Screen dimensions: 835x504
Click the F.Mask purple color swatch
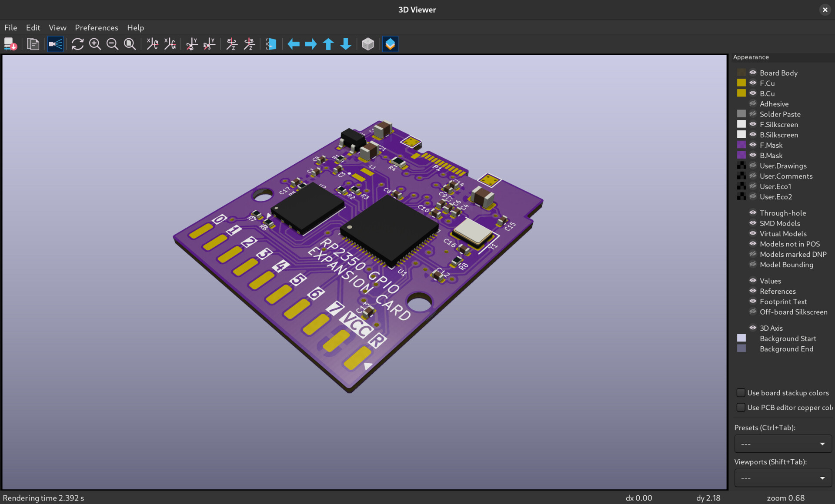741,145
